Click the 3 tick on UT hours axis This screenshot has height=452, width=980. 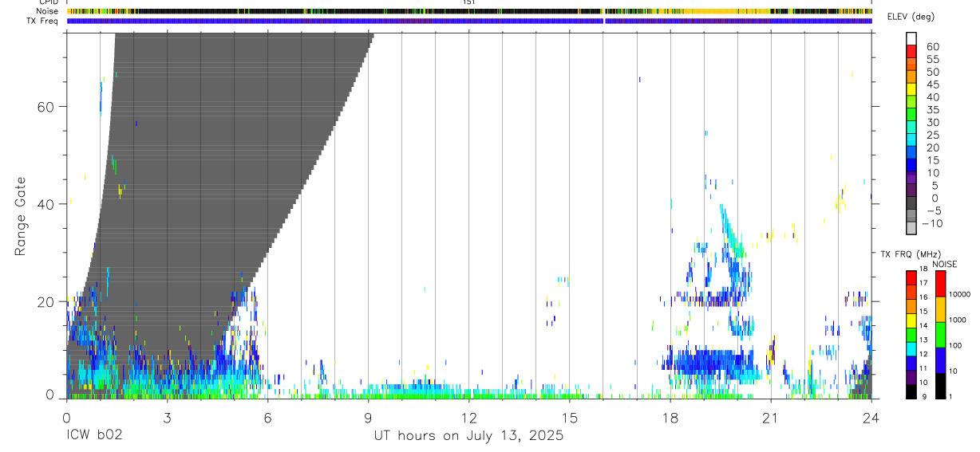167,419
